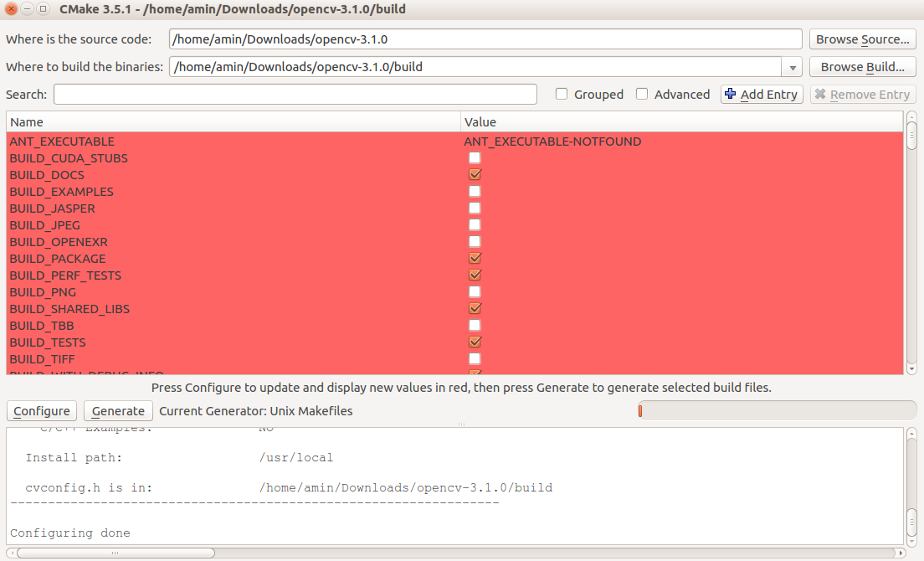The image size is (924, 561).
Task: Close the CMake window
Action: click(x=11, y=9)
